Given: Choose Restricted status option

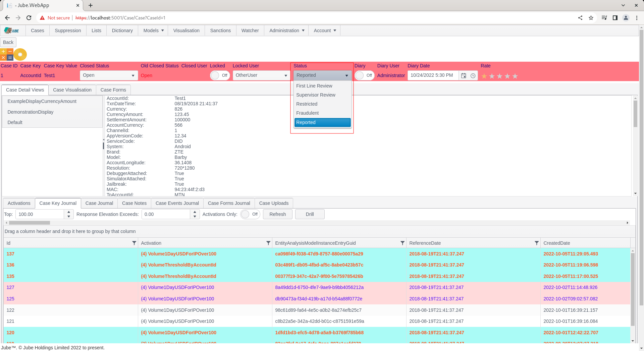Looking at the screenshot, I should pyautogui.click(x=322, y=104).
